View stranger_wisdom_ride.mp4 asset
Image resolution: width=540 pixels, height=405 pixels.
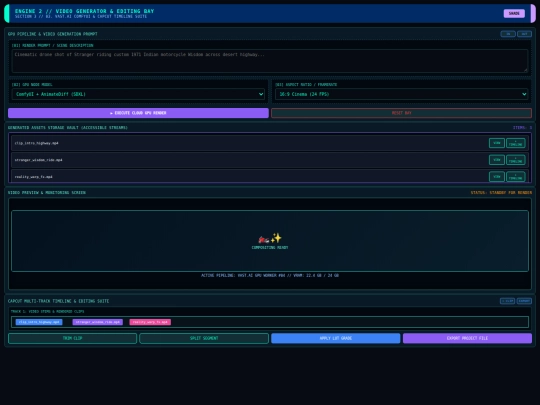(x=497, y=160)
